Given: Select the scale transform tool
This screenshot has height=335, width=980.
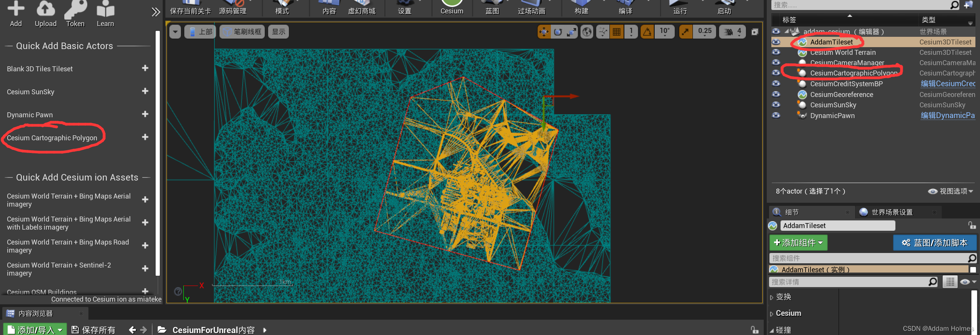Looking at the screenshot, I should coord(572,32).
